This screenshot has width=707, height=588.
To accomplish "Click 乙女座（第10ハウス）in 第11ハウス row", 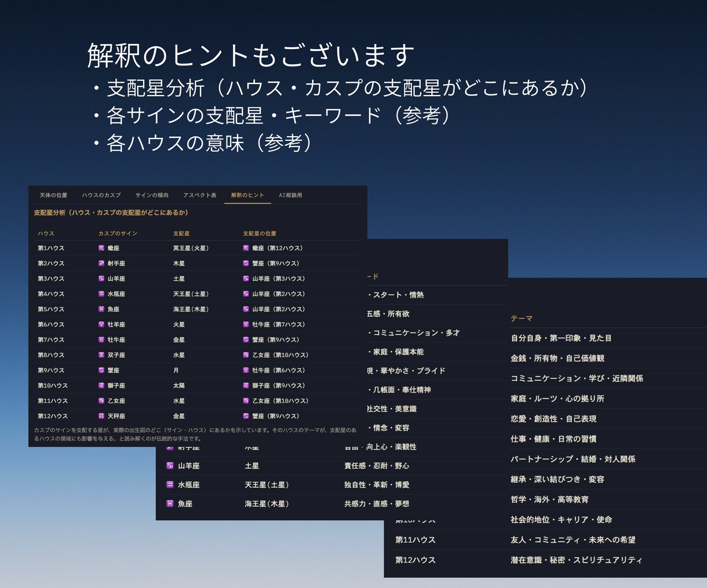I will tap(280, 401).
